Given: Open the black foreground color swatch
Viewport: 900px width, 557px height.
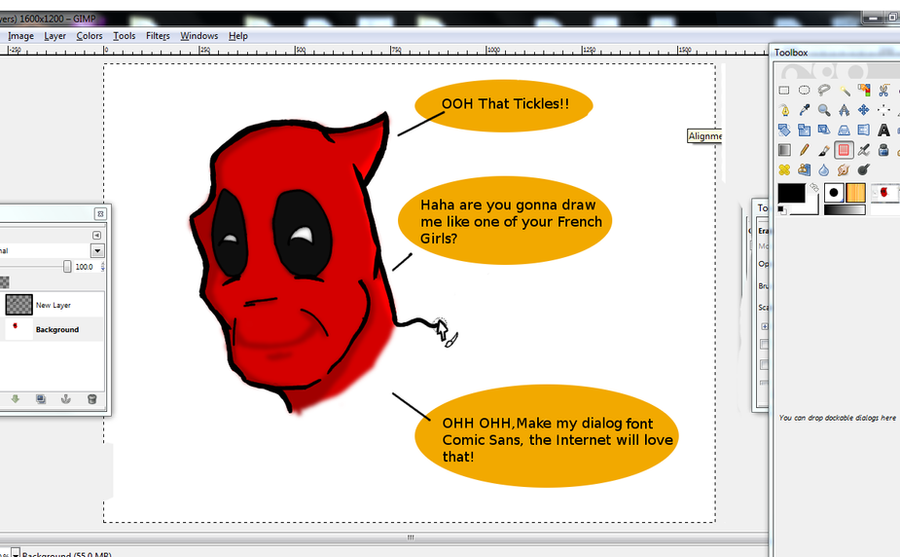Looking at the screenshot, I should tap(792, 193).
